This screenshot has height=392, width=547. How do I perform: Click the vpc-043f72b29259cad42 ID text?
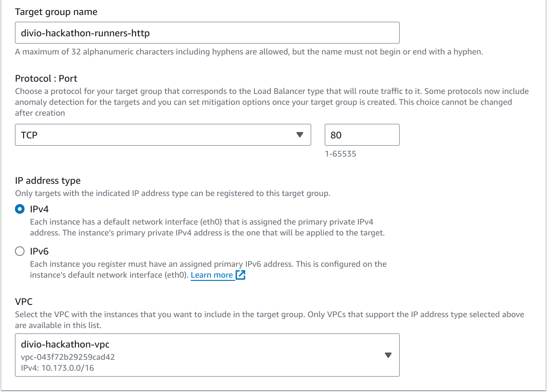[x=68, y=357]
